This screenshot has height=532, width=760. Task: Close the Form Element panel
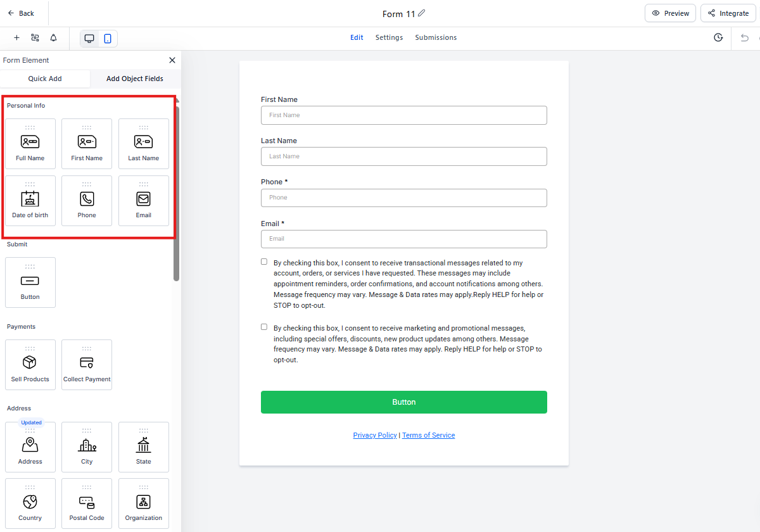[172, 60]
